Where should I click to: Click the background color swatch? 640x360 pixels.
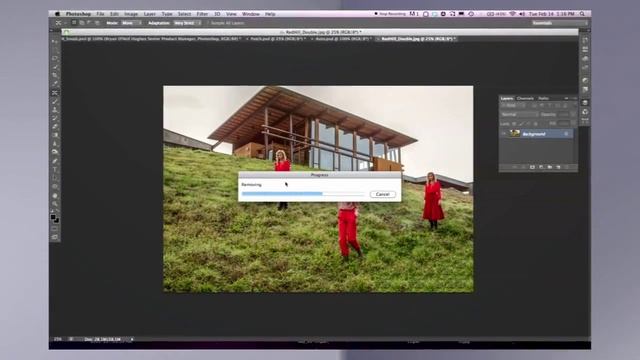coord(56,221)
